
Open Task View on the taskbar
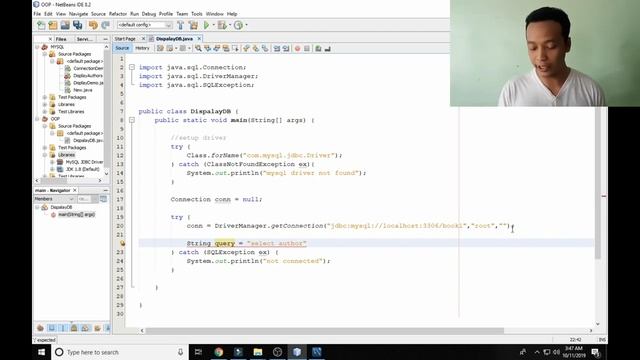point(198,352)
